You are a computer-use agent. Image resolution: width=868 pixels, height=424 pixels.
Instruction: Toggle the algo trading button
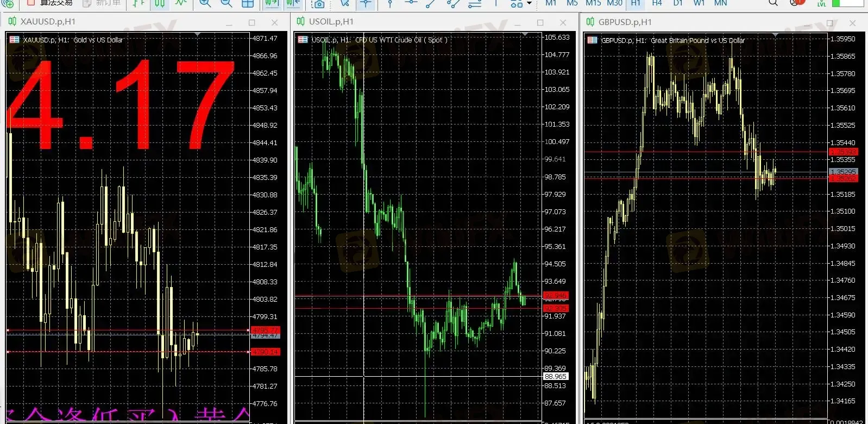tap(49, 3)
